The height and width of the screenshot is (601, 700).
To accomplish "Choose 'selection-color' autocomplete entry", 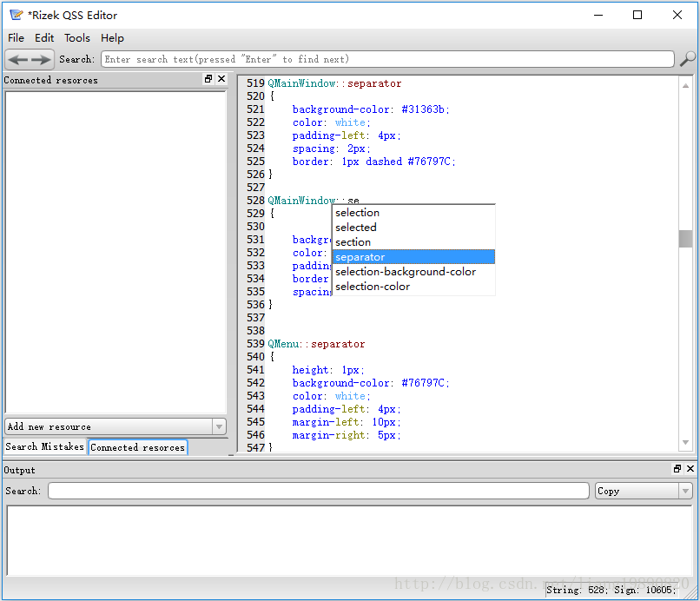I will coord(413,287).
